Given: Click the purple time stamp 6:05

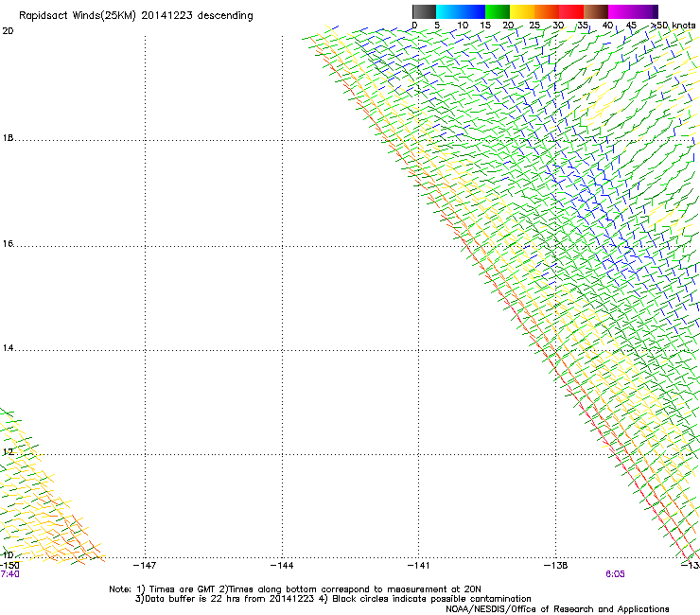Looking at the screenshot, I should click(615, 574).
